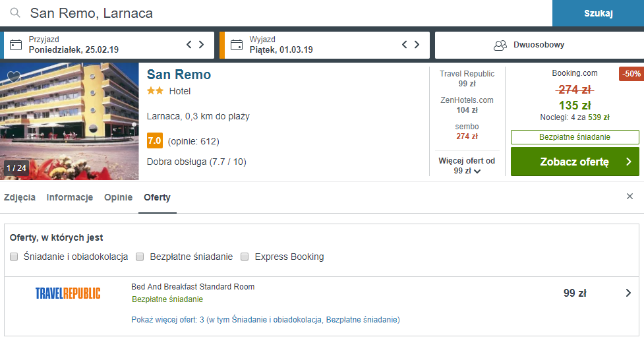Click the search magnifier icon
The height and width of the screenshot is (337, 644).
tap(15, 13)
